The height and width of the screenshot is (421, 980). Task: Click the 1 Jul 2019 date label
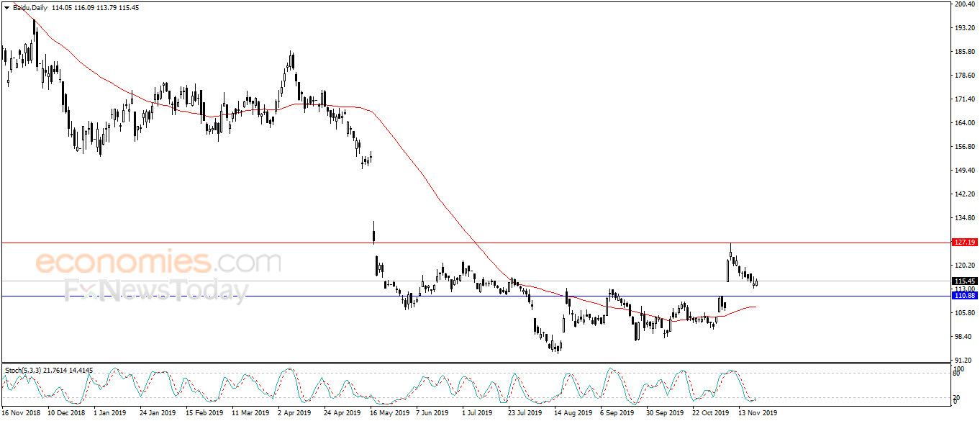[478, 413]
